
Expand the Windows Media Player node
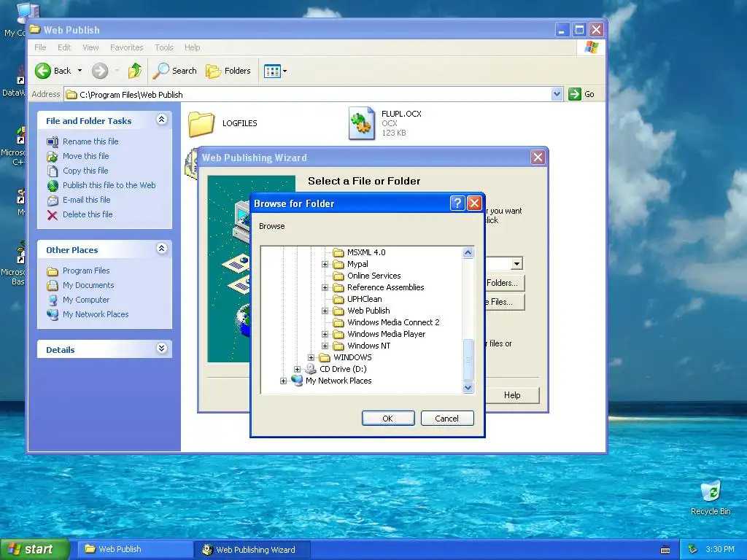click(325, 334)
